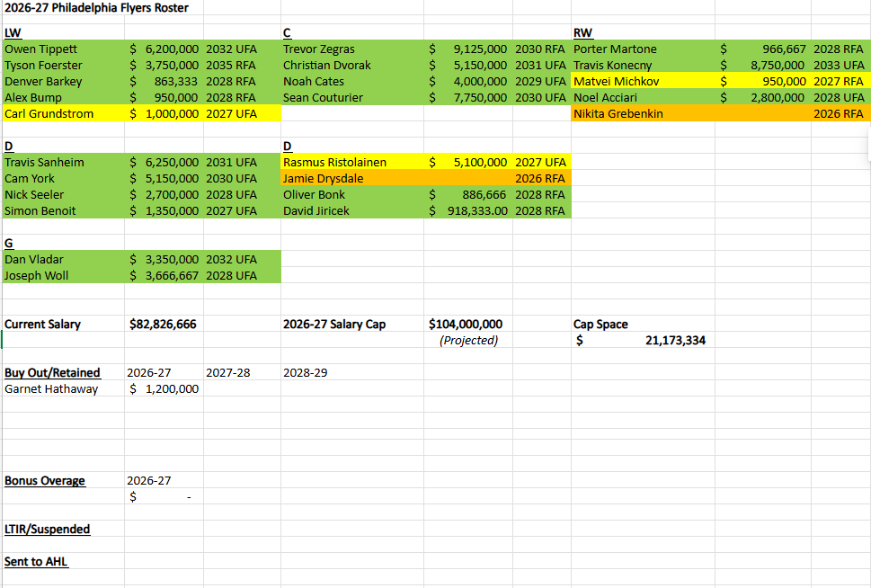Select the C position header cell
The height and width of the screenshot is (588, 871).
(352, 32)
